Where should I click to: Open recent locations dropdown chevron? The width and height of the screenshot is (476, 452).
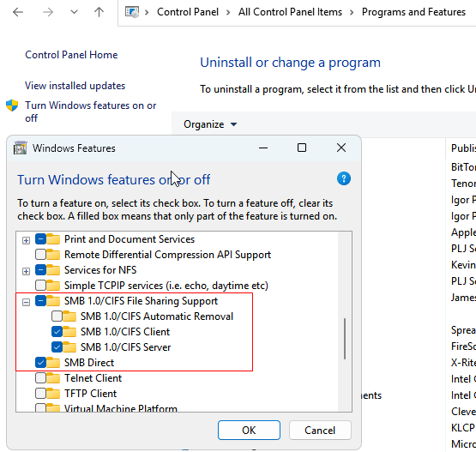[x=74, y=12]
